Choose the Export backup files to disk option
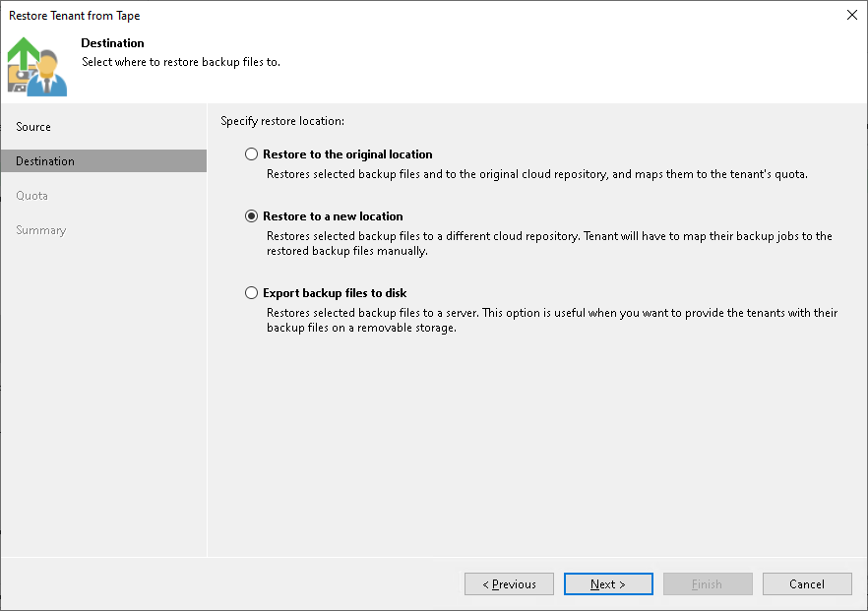The width and height of the screenshot is (868, 611). click(x=252, y=292)
